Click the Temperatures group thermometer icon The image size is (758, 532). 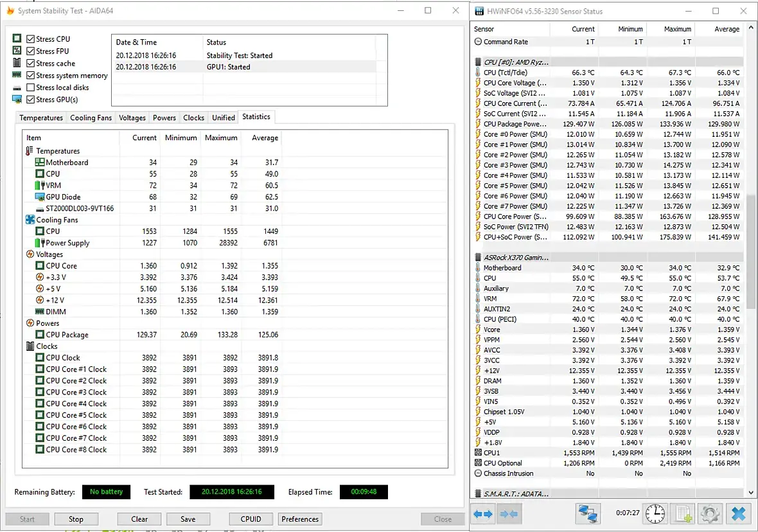(x=30, y=151)
